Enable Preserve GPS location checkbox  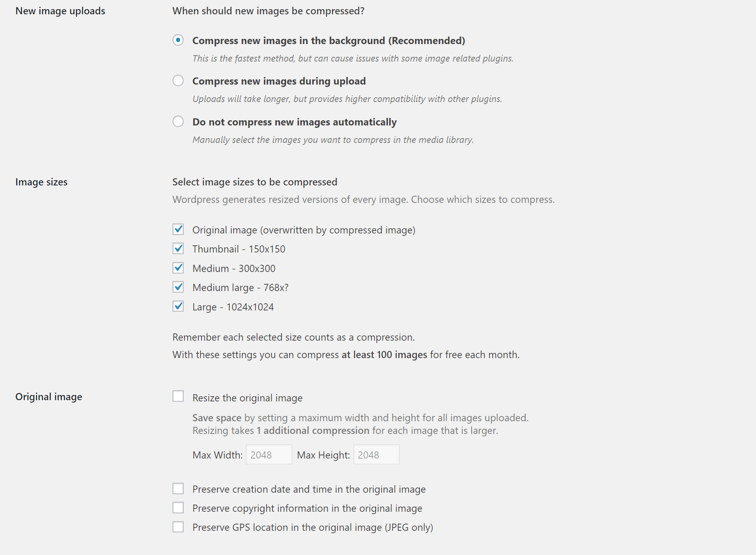pyautogui.click(x=178, y=527)
